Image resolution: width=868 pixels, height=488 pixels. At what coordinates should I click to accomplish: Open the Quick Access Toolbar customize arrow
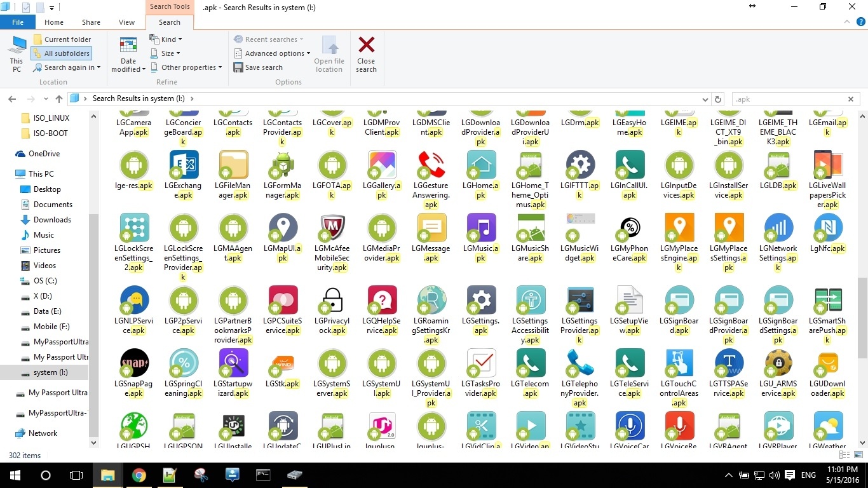point(52,8)
